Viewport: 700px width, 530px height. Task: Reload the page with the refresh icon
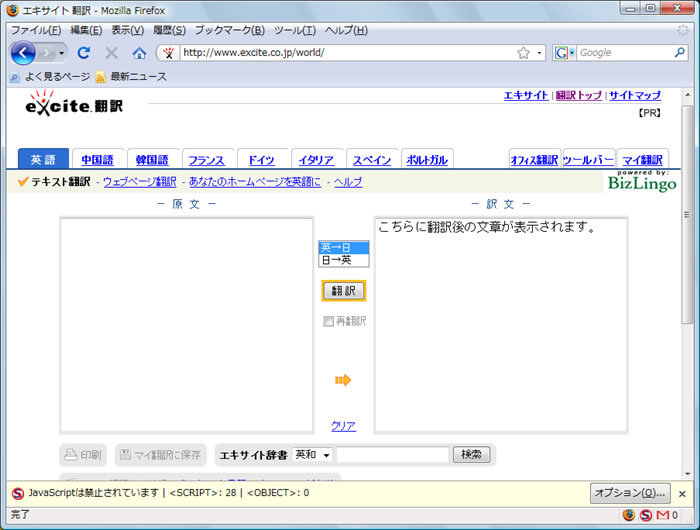point(83,53)
